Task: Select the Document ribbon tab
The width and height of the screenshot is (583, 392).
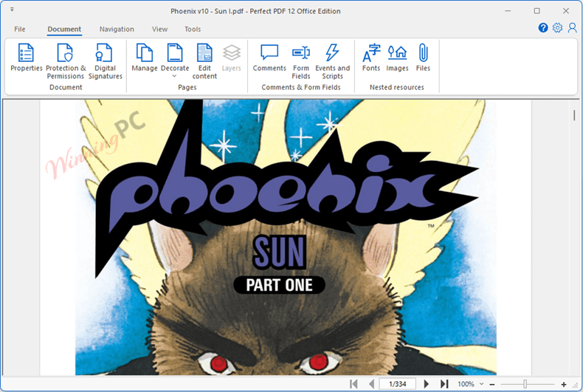Action: point(64,29)
